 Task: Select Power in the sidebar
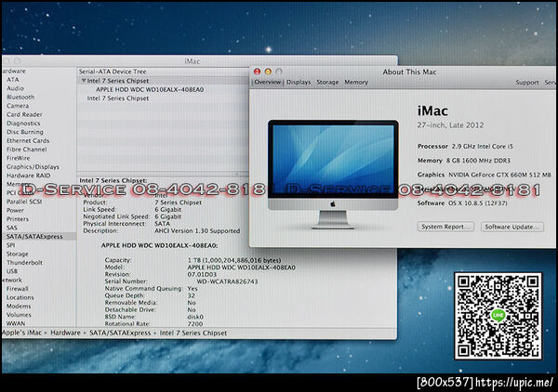point(15,210)
